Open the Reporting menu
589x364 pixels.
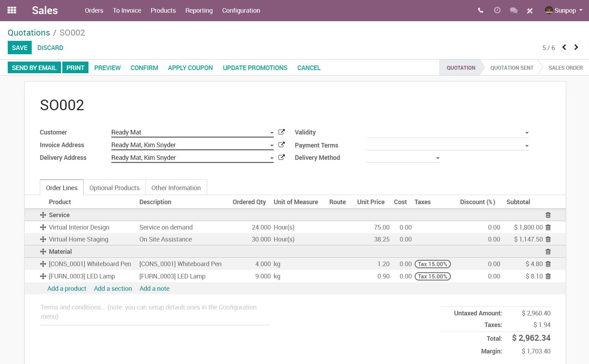199,11
